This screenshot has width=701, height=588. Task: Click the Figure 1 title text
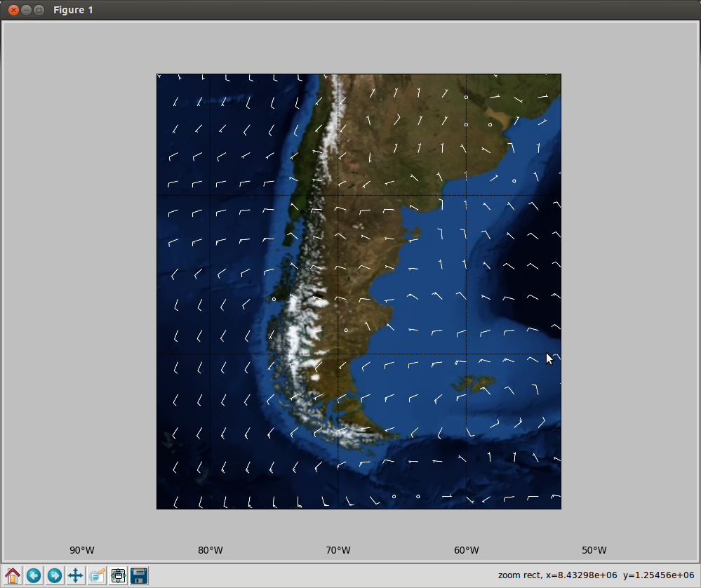point(73,10)
